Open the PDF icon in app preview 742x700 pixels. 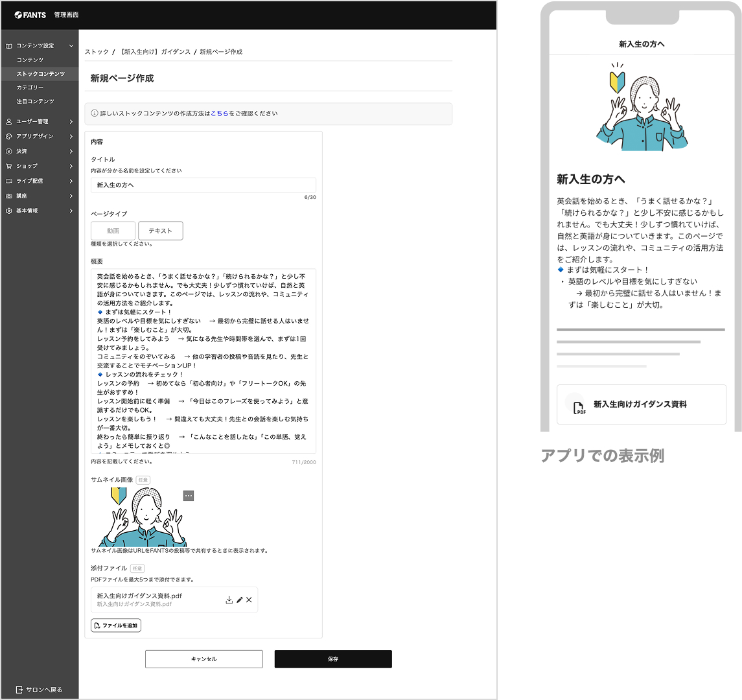[579, 408]
